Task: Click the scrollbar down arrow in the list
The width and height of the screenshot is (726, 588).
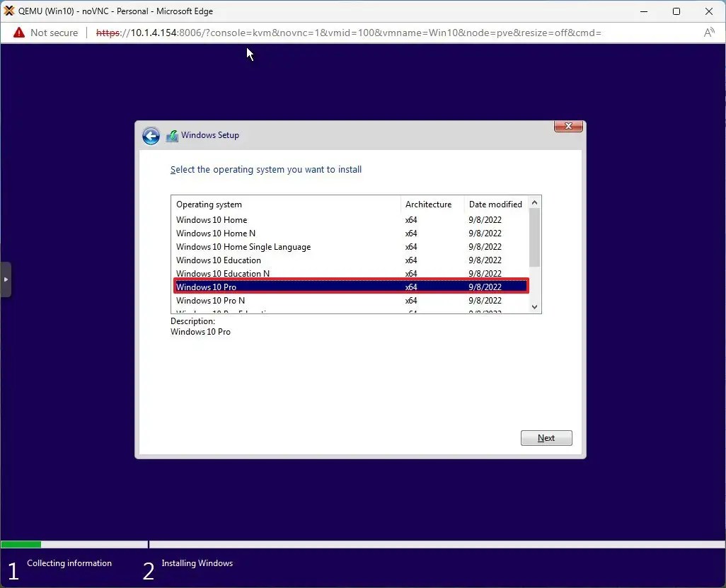Action: point(535,307)
